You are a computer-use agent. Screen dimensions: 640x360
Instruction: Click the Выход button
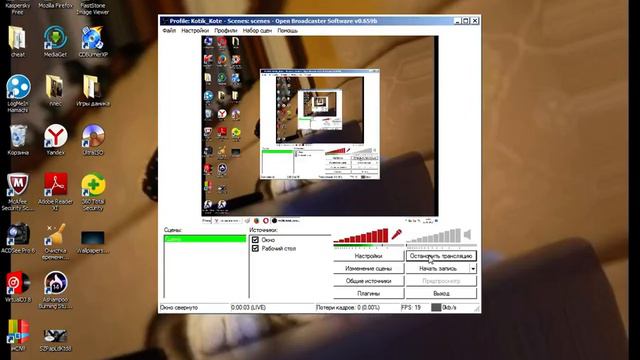coord(441,293)
